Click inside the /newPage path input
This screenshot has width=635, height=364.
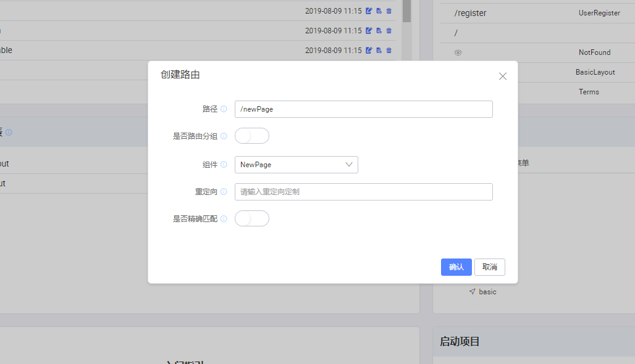(x=363, y=109)
